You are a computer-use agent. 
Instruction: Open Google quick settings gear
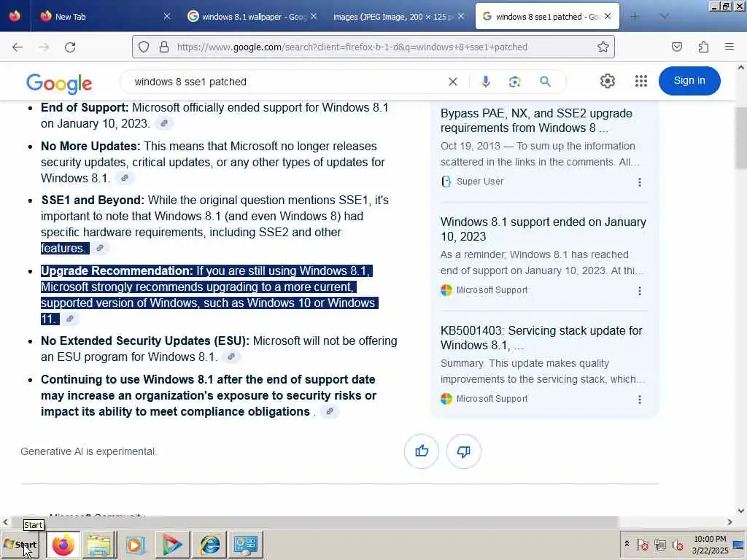click(608, 81)
